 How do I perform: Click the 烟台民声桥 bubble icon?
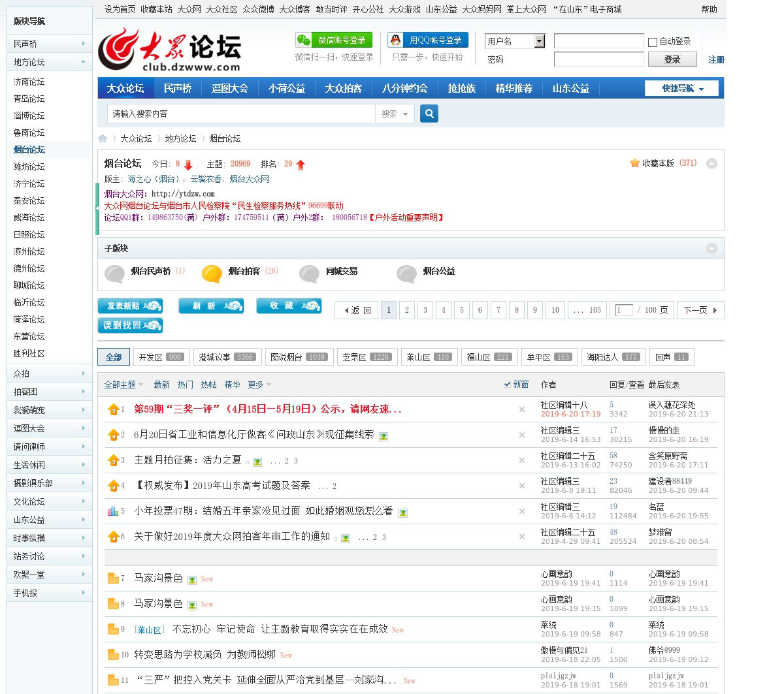coord(115,274)
